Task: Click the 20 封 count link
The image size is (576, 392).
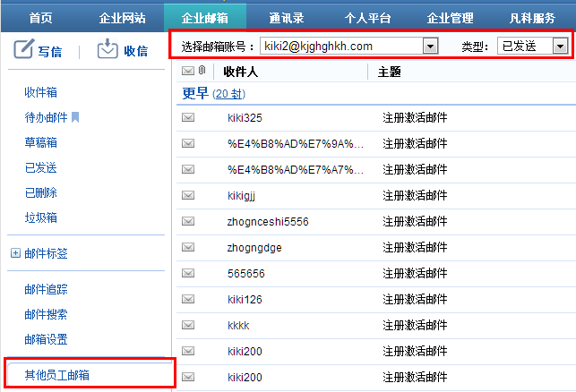Action: (x=228, y=94)
